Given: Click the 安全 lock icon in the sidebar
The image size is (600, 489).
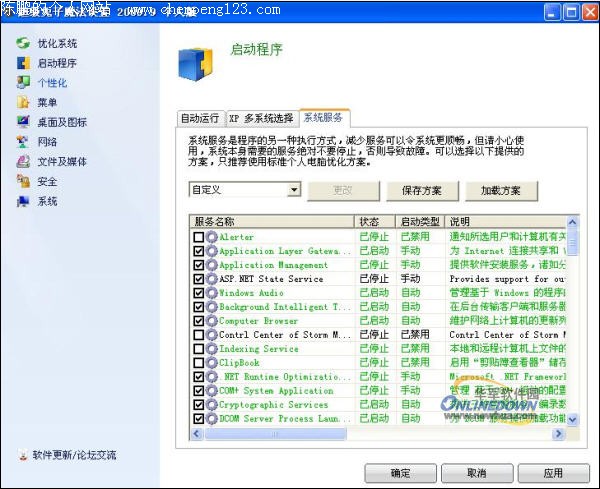Looking at the screenshot, I should (23, 182).
